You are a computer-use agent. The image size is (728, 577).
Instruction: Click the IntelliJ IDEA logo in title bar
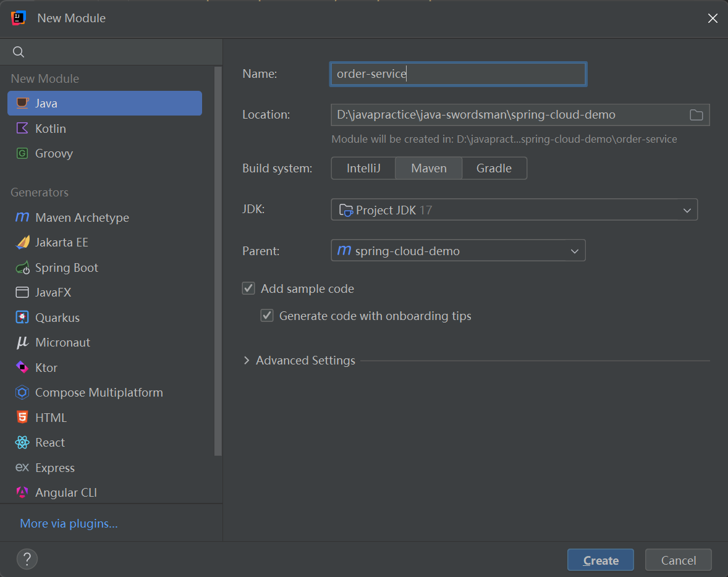pyautogui.click(x=19, y=18)
